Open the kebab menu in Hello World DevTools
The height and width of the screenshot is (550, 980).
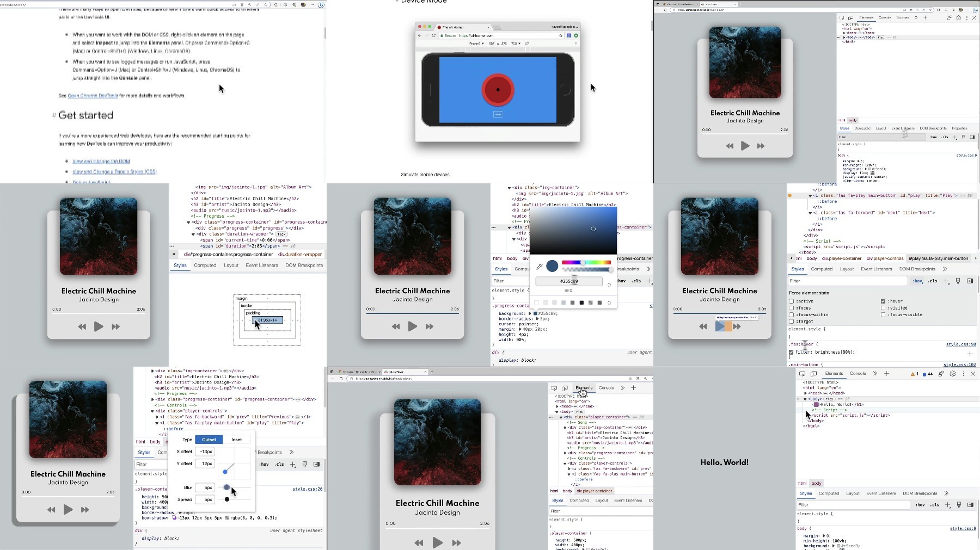pyautogui.click(x=963, y=374)
